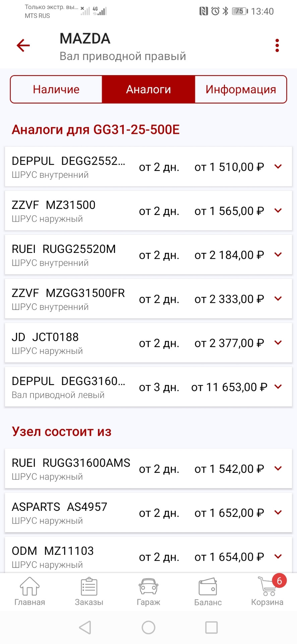The height and width of the screenshot is (644, 297).
Task: Expand DEPPUL Вал приводной левый chevron
Action: (278, 386)
